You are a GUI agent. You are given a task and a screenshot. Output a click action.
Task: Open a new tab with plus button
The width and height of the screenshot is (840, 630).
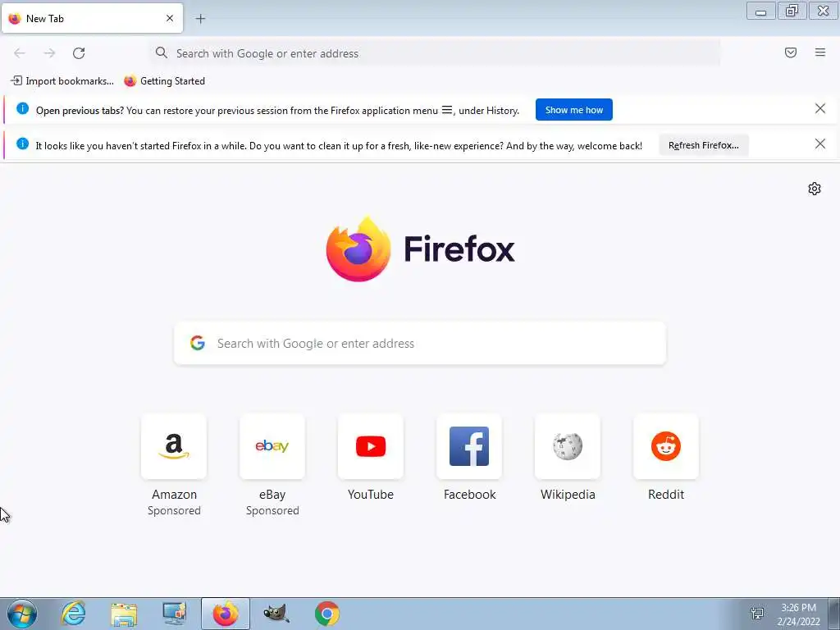(200, 19)
